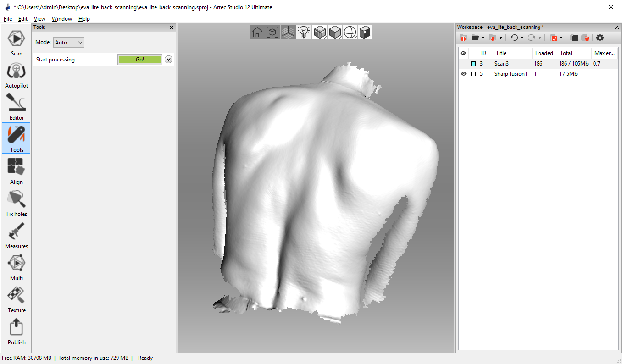The image size is (622, 364).
Task: Select the Tools sidebar button
Action: click(x=17, y=138)
